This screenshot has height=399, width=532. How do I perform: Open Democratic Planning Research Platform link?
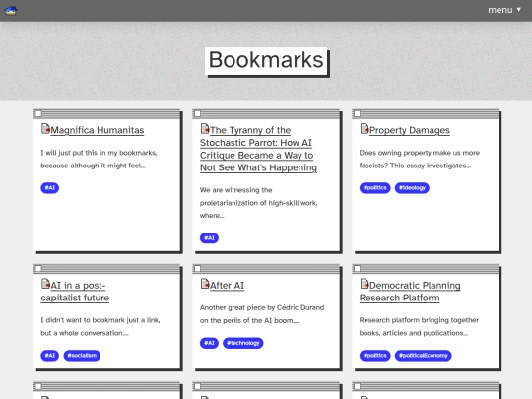click(410, 292)
